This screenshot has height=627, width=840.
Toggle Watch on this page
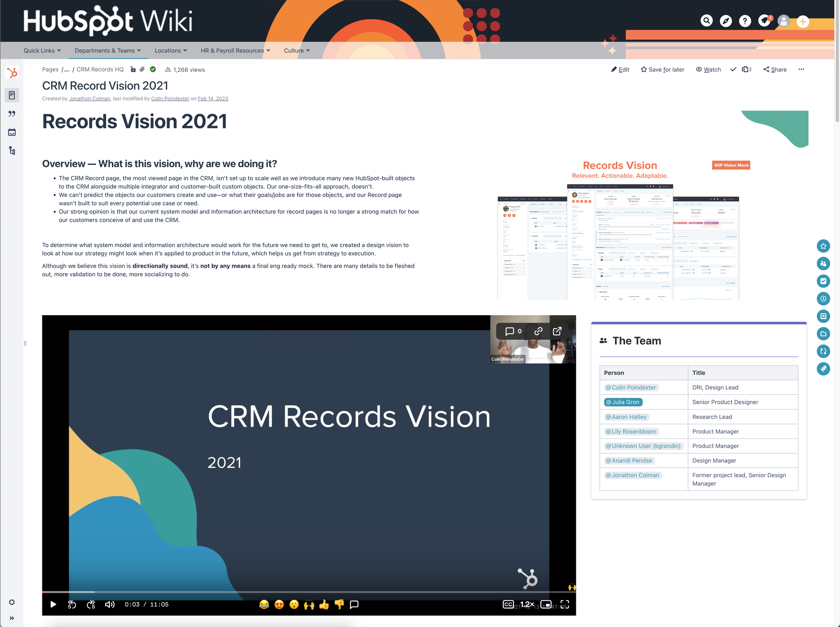(x=708, y=70)
